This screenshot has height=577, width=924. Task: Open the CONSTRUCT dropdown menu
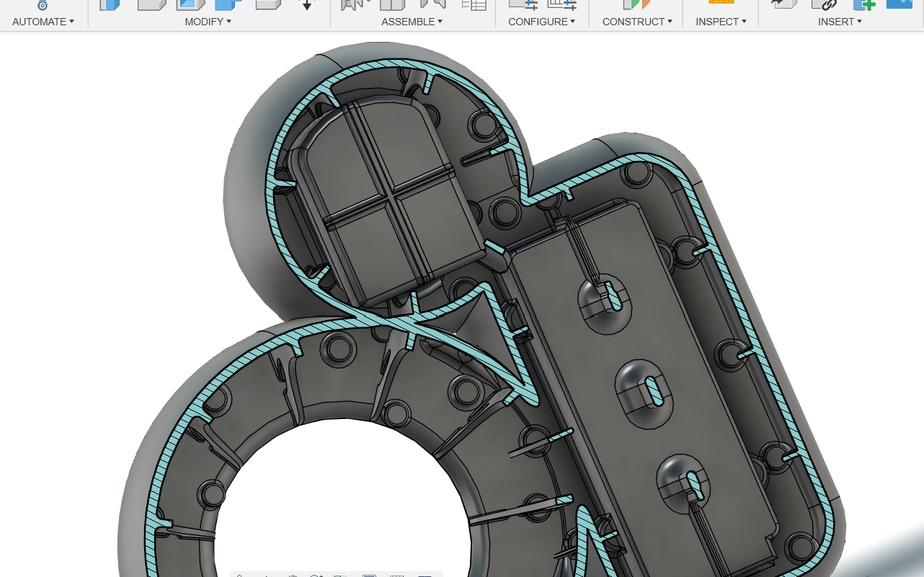pyautogui.click(x=637, y=22)
